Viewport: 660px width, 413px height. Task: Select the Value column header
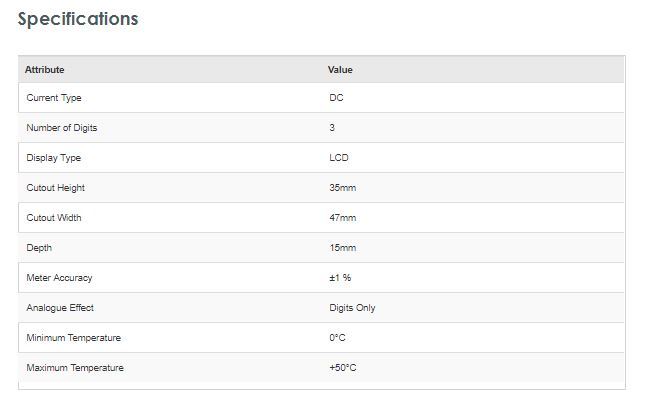340,69
